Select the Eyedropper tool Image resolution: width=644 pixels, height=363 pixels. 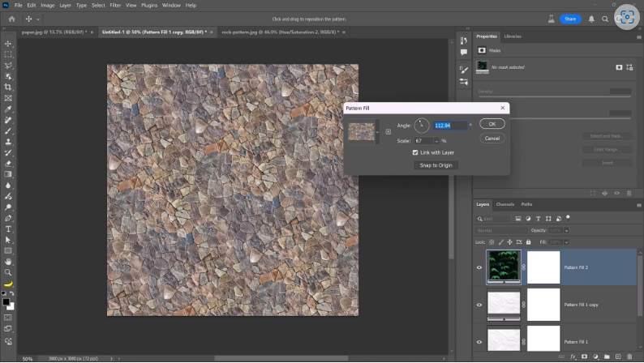click(x=8, y=109)
